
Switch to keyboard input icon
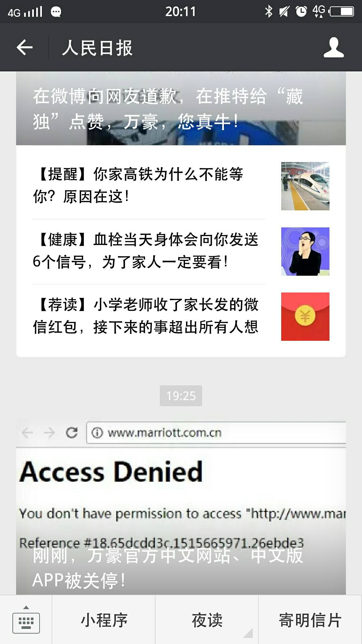click(26, 620)
